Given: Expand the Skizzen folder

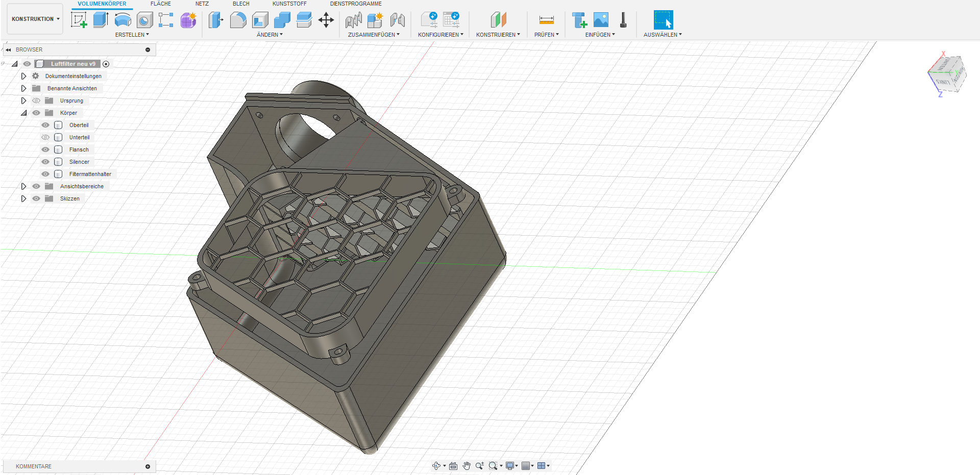Looking at the screenshot, I should [23, 198].
